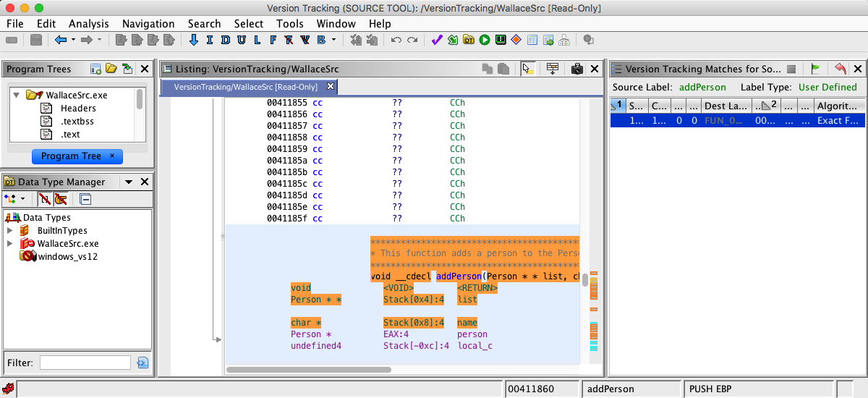The image size is (868, 398).
Task: Select the VersionTracking/WallaceSrc listing tab
Action: click(x=247, y=87)
